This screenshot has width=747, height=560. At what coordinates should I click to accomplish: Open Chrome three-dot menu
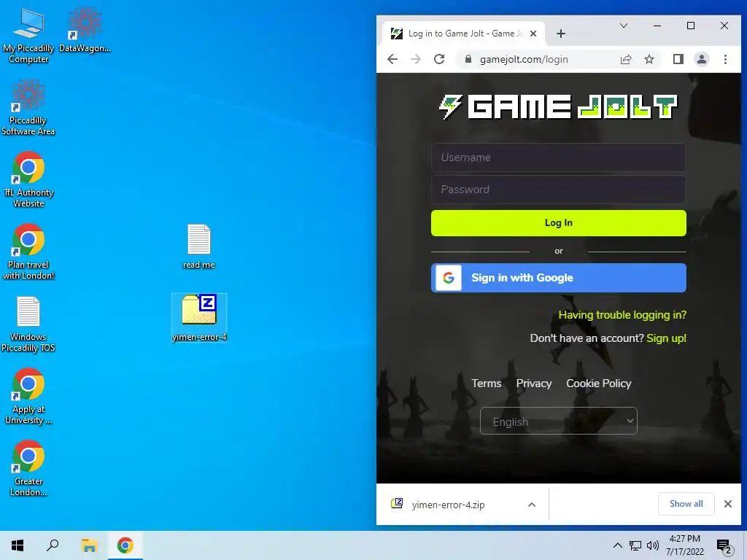pyautogui.click(x=725, y=59)
